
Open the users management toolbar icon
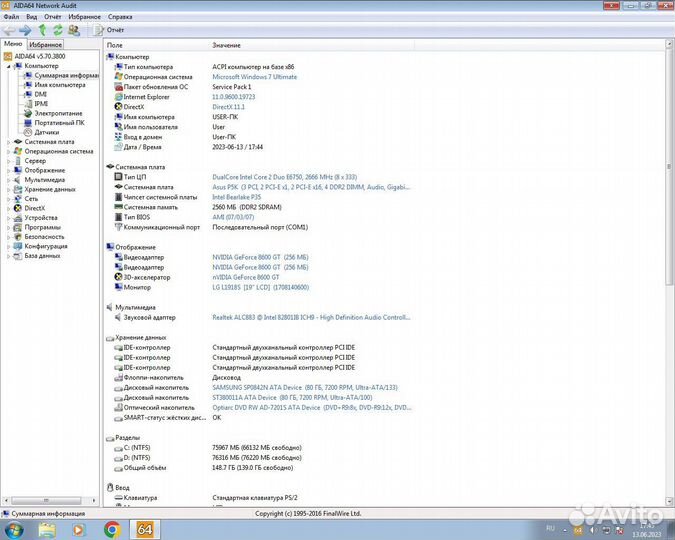tap(74, 30)
